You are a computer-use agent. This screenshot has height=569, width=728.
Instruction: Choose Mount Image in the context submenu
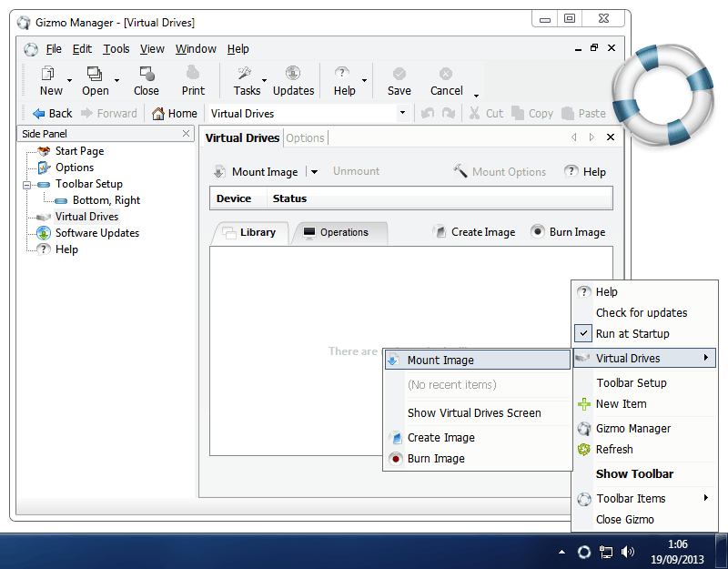point(477,360)
